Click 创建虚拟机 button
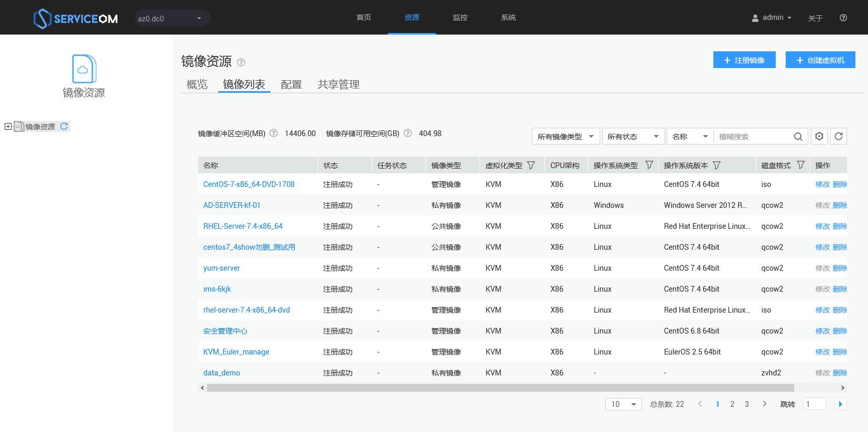 click(x=820, y=60)
